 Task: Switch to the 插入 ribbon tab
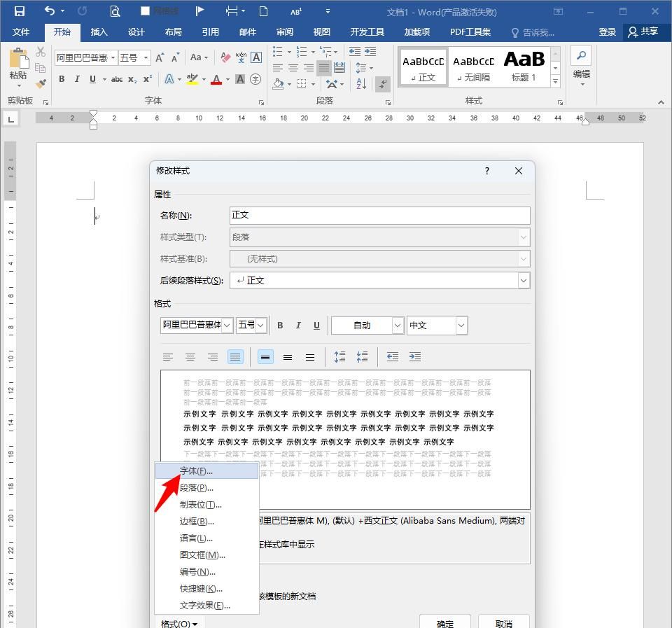click(x=99, y=32)
